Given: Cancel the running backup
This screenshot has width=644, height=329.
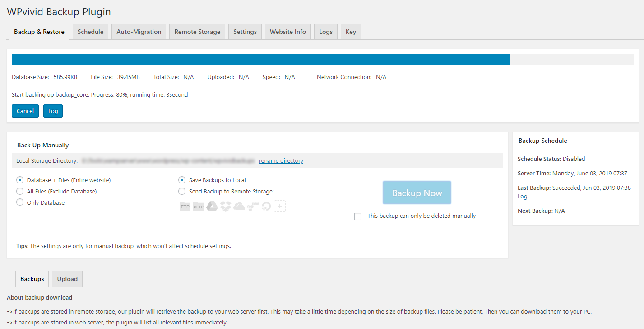Looking at the screenshot, I should tap(25, 111).
